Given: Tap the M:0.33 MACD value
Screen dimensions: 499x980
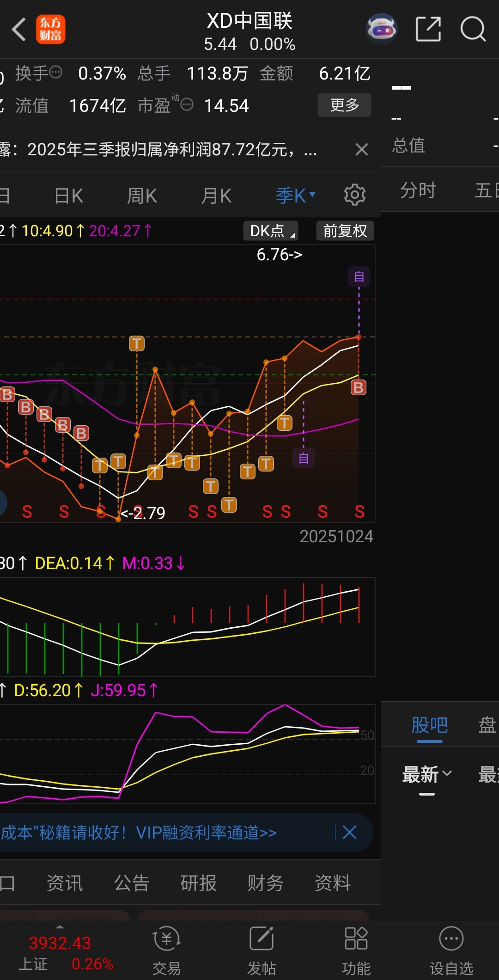Looking at the screenshot, I should (154, 563).
